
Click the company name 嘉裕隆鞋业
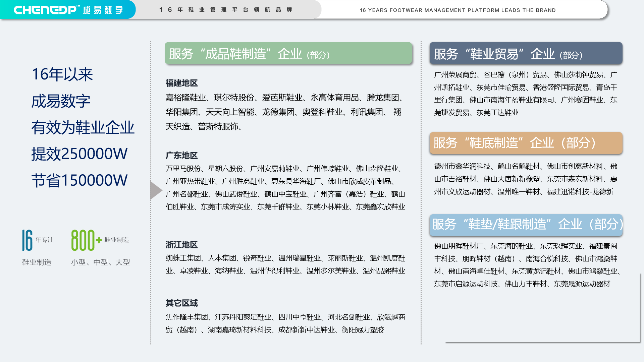click(186, 98)
